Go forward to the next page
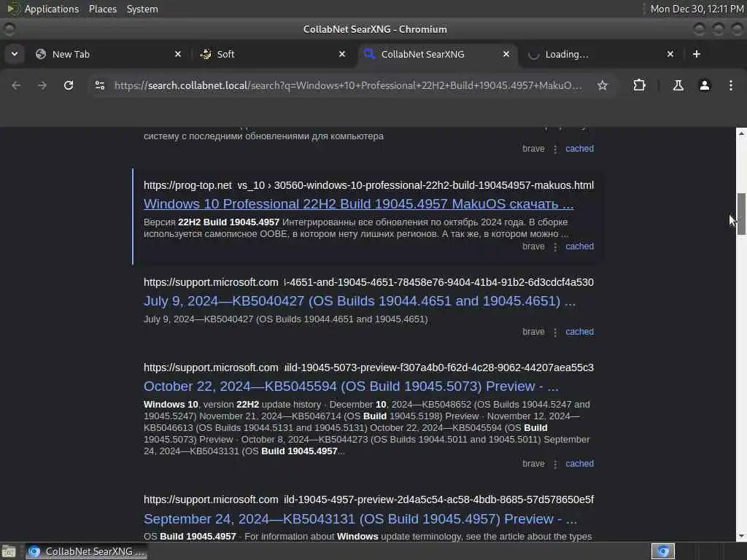The image size is (747, 560). coord(42,85)
